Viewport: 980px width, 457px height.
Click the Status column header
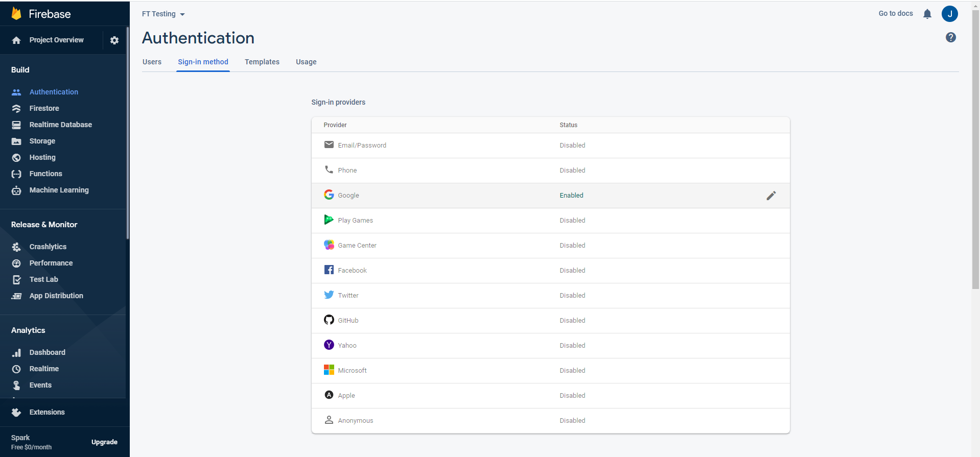568,125
